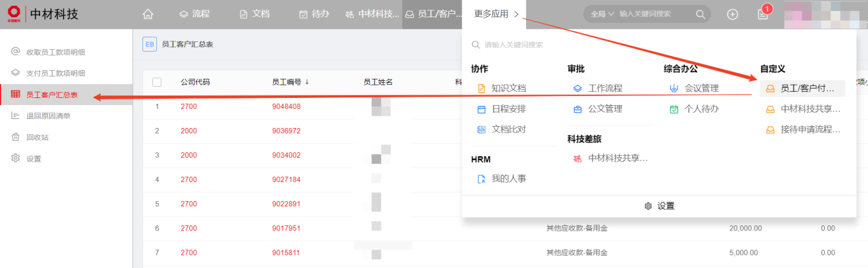This screenshot has height=268, width=868.
Task: Sort by 员工编号 column header
Action: pos(290,82)
